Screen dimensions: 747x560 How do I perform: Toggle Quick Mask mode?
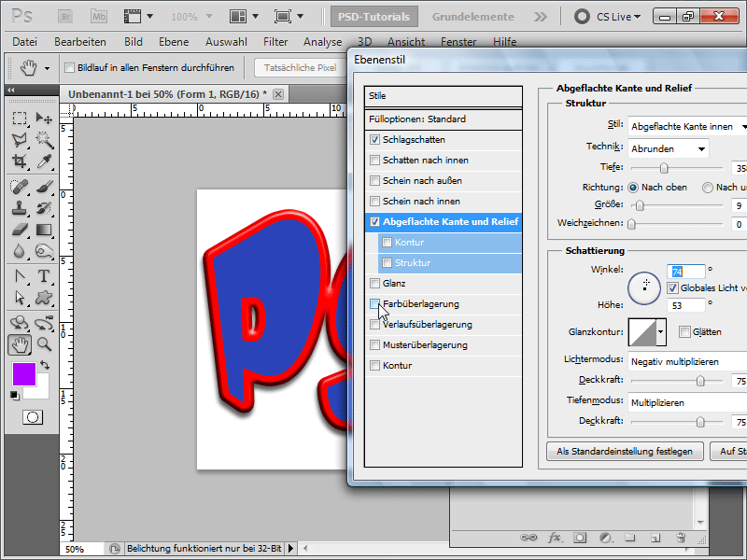(x=33, y=417)
